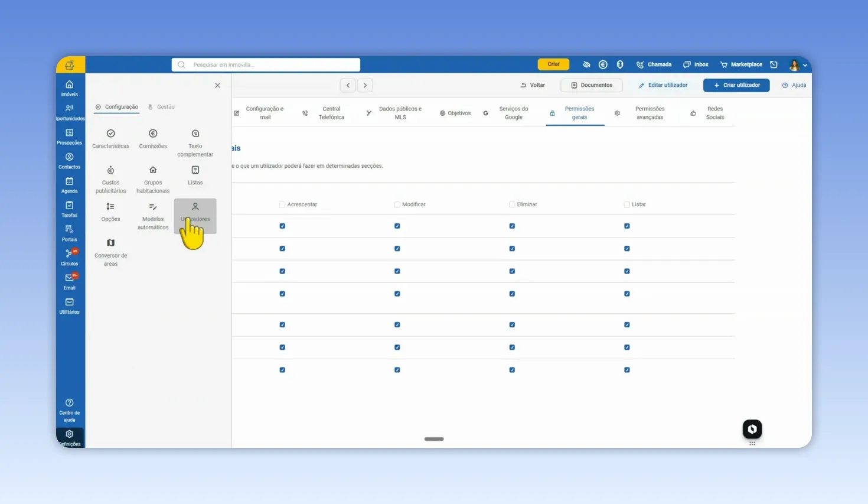Open the Agenda calendar
Viewport: 868px width, 504px height.
(69, 185)
